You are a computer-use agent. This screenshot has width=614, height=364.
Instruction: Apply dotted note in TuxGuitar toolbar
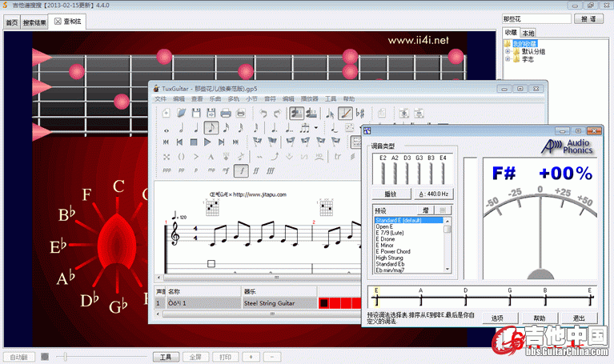pos(275,128)
